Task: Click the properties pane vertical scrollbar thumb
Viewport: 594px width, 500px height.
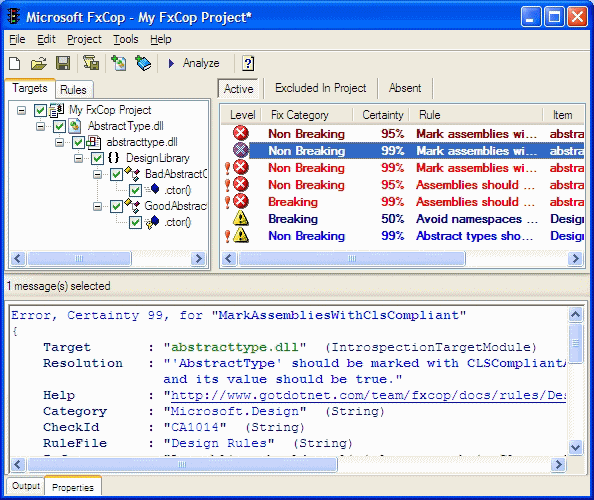Action: coord(575,343)
